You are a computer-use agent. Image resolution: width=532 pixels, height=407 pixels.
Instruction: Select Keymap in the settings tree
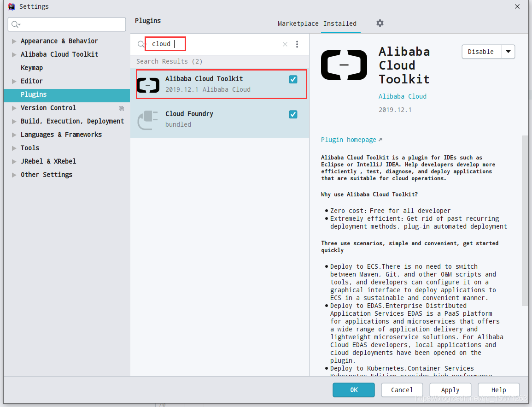click(x=32, y=68)
